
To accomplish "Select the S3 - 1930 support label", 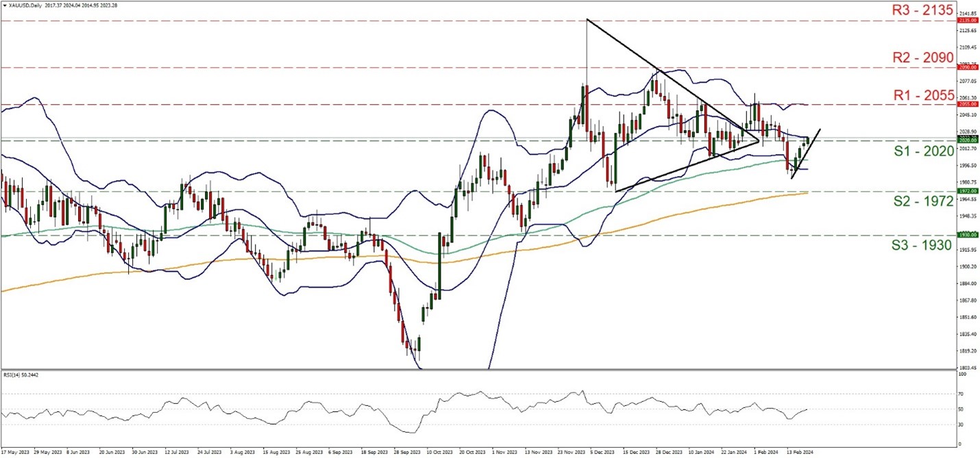I will (x=923, y=244).
